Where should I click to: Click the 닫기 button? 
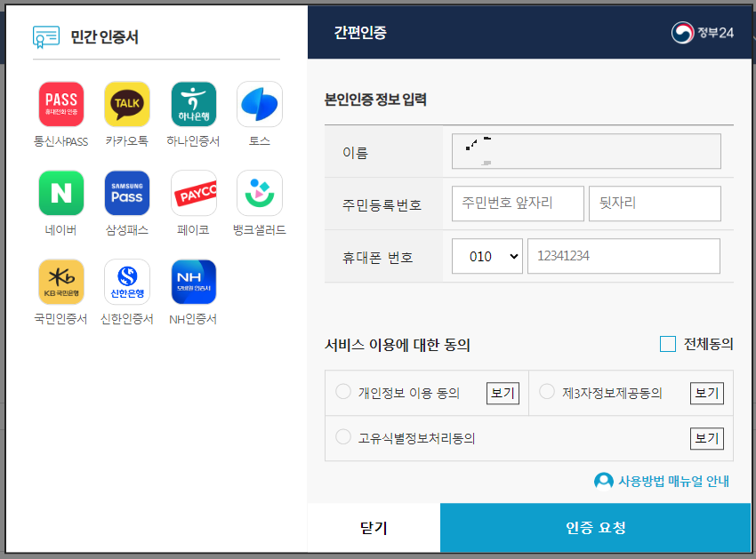(x=374, y=528)
